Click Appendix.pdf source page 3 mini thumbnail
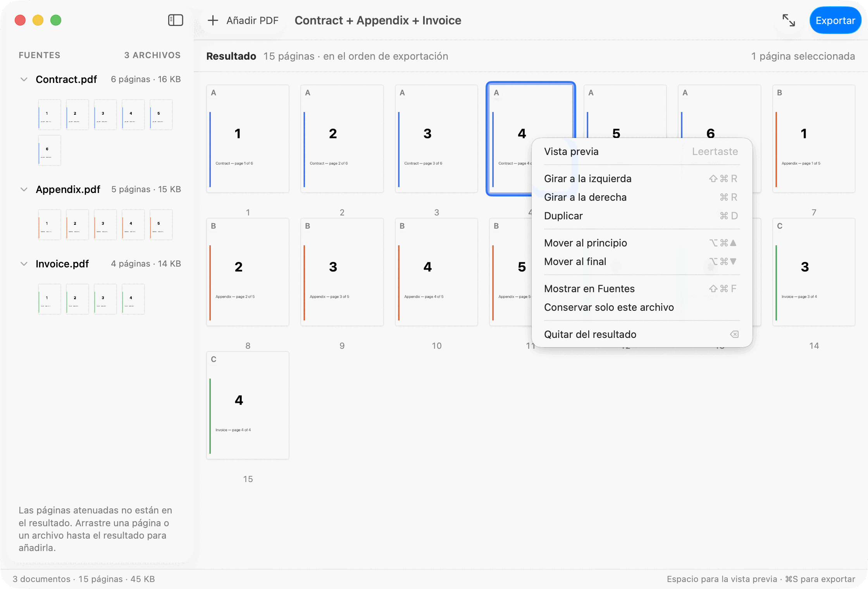 [x=105, y=225]
